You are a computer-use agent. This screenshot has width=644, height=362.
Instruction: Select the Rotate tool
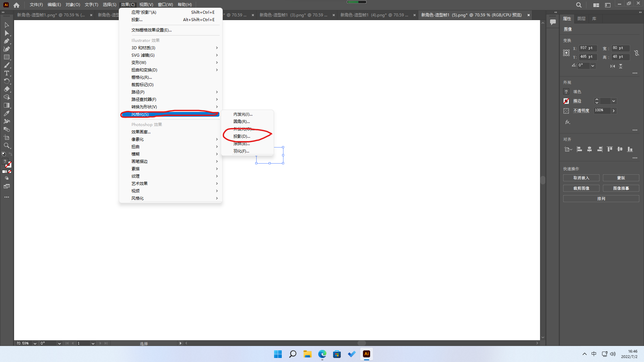pos(6,81)
